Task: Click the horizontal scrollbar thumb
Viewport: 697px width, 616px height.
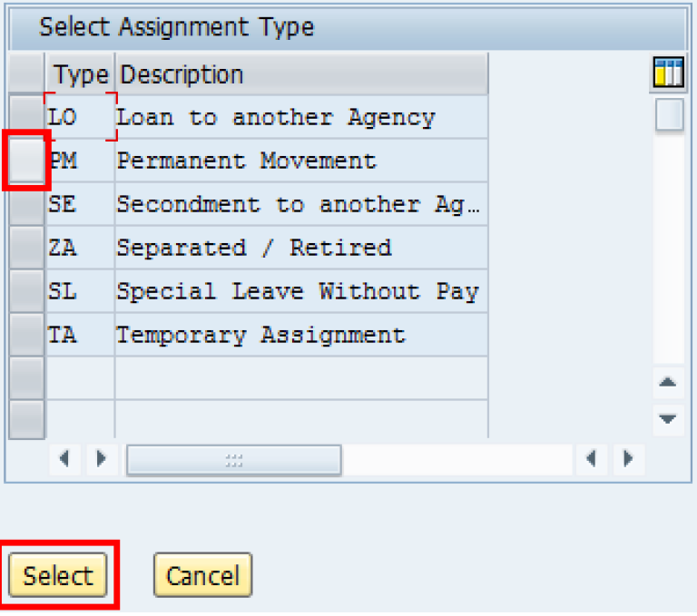Action: (x=233, y=460)
